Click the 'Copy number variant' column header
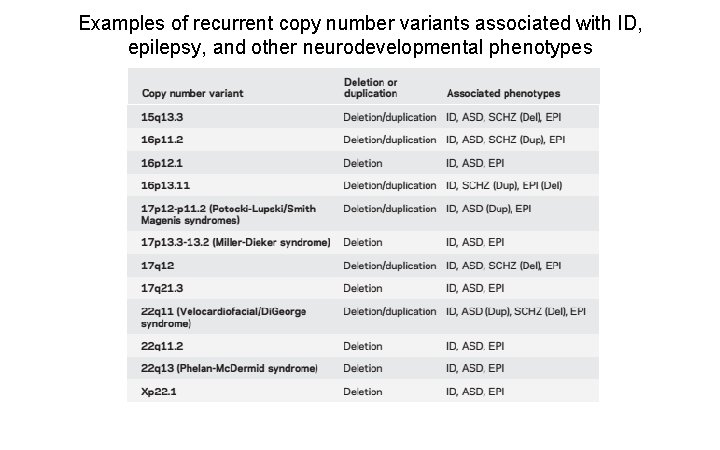 coord(193,94)
